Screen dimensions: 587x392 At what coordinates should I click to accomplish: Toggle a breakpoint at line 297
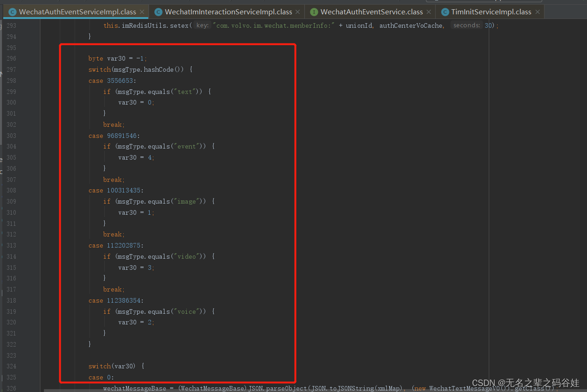point(51,69)
